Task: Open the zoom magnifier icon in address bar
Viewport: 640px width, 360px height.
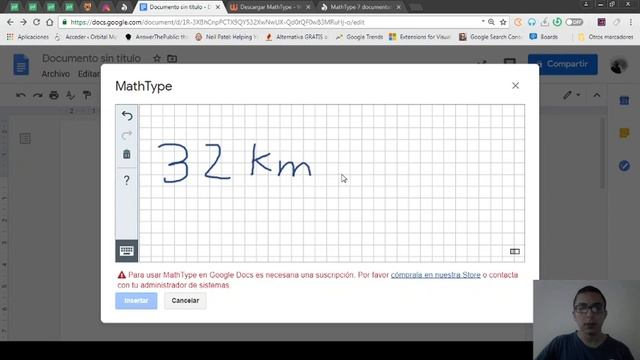Action: (491, 22)
